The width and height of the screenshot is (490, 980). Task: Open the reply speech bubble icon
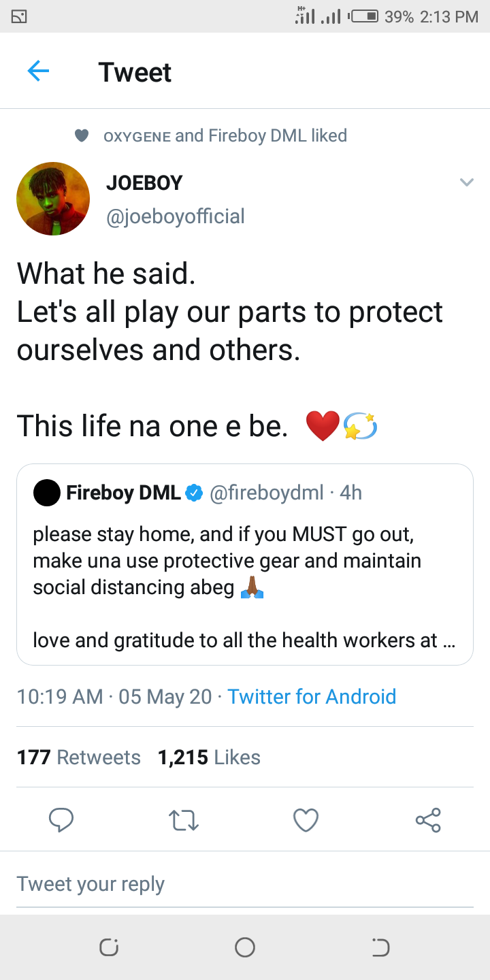[61, 820]
